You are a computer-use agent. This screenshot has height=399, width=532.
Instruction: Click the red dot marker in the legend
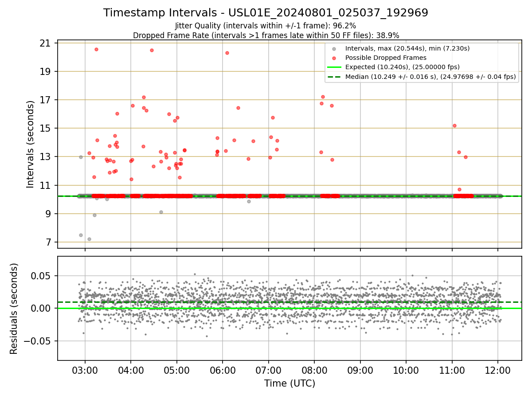(x=334, y=58)
